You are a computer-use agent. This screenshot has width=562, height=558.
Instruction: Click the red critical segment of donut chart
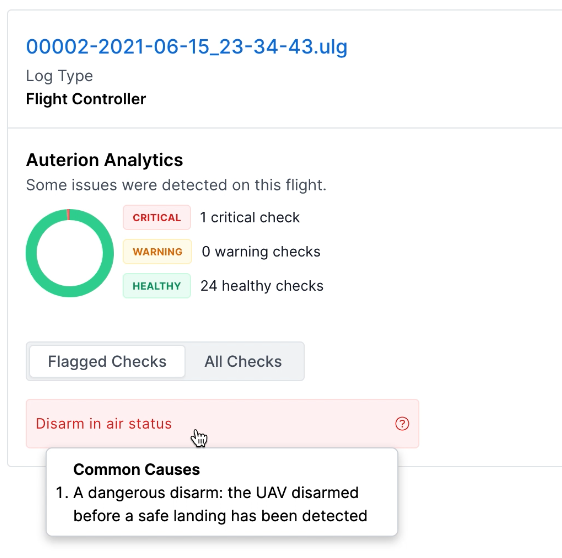[x=68, y=215]
